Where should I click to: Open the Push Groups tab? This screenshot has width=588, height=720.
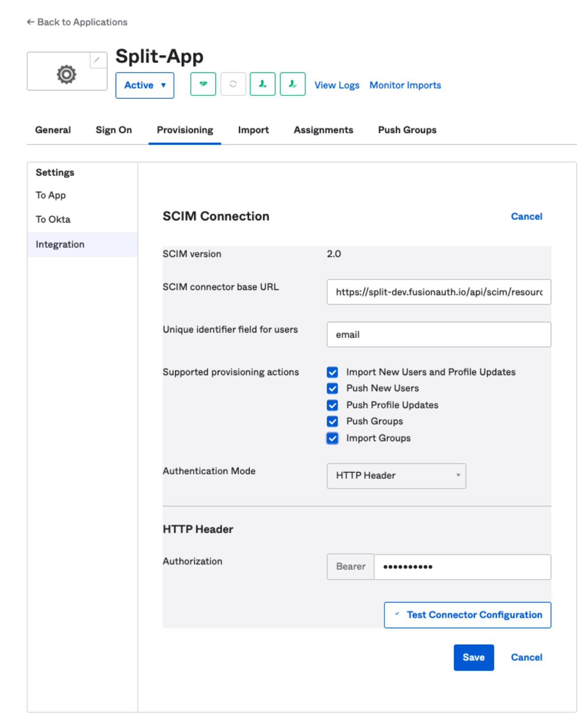click(x=407, y=130)
